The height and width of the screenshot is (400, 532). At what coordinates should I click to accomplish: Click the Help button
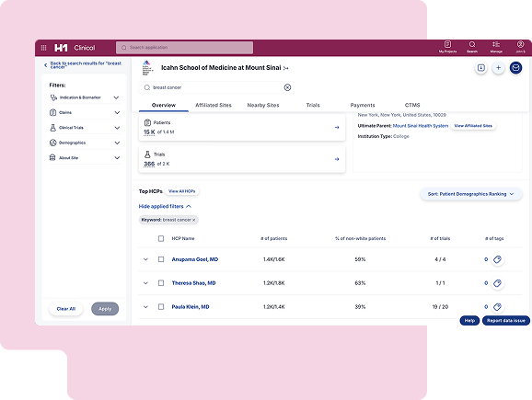point(469,320)
